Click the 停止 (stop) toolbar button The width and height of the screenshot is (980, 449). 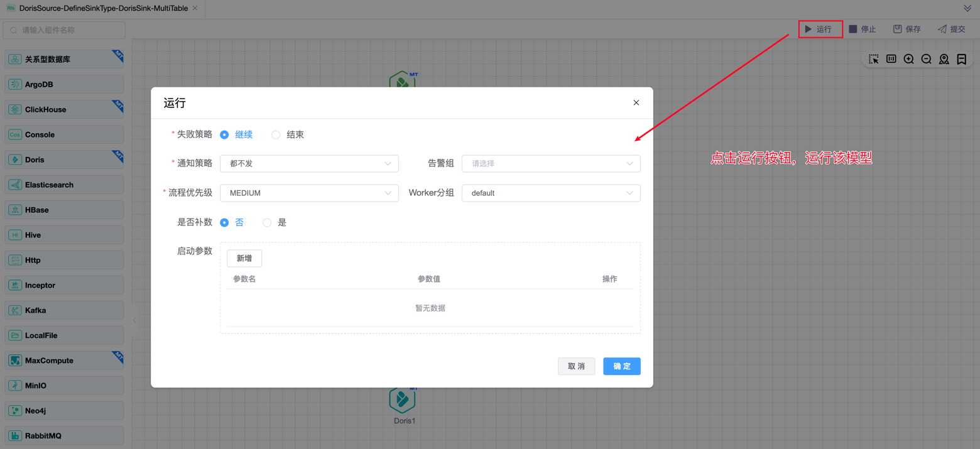[x=863, y=29]
